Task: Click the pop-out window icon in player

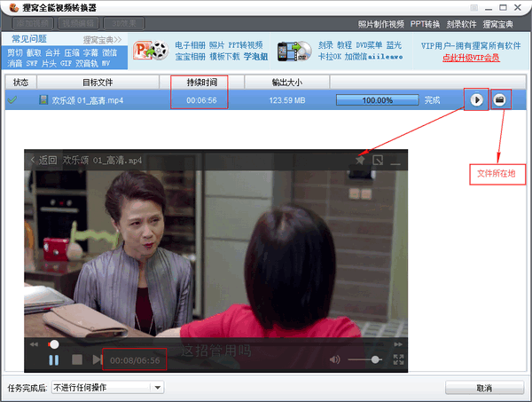Action: click(378, 160)
